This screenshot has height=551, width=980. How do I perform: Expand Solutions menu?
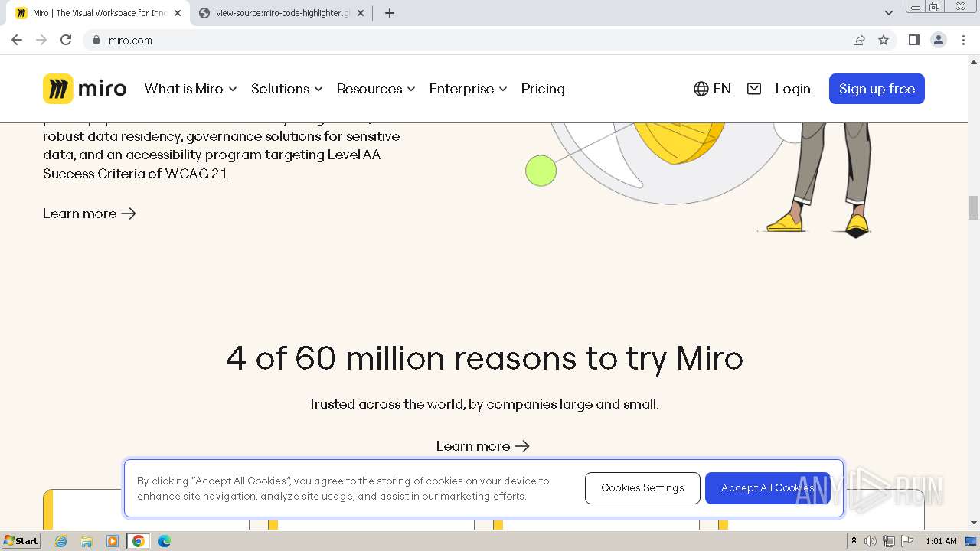click(287, 89)
